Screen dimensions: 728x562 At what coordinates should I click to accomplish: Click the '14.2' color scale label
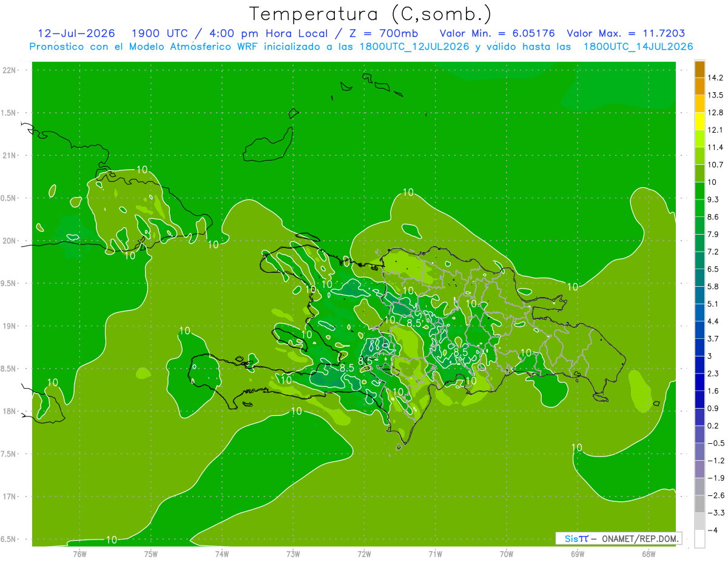tap(716, 78)
